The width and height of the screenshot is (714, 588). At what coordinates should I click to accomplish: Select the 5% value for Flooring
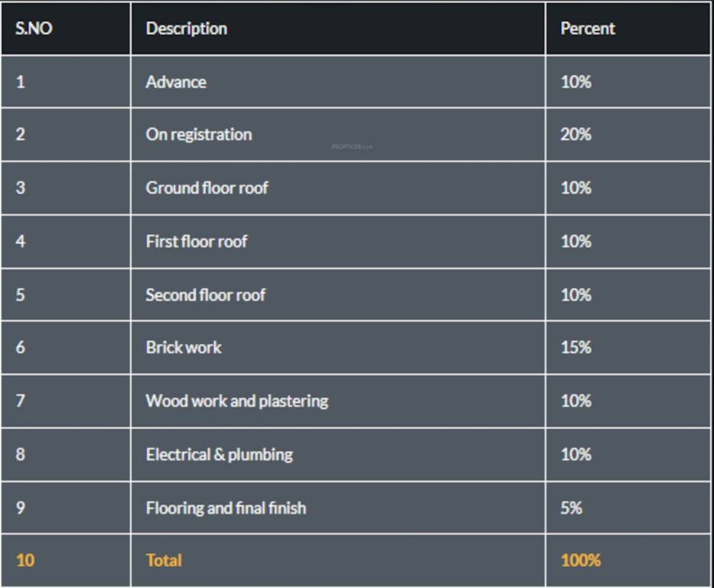tap(572, 508)
